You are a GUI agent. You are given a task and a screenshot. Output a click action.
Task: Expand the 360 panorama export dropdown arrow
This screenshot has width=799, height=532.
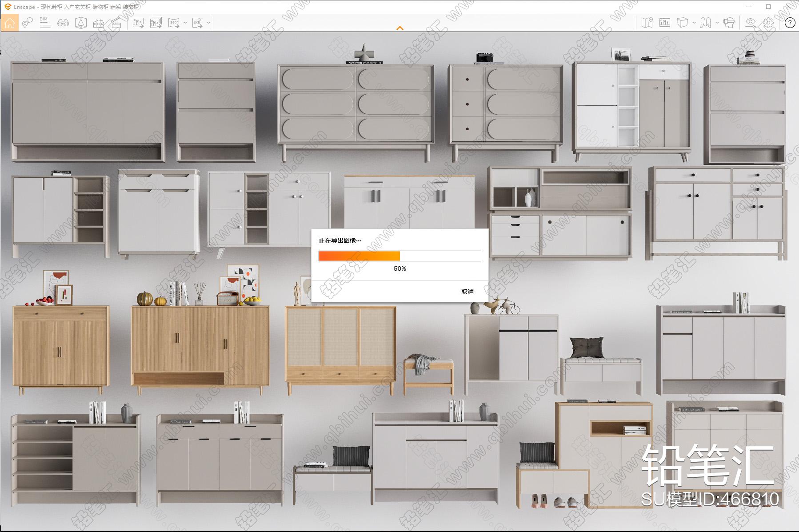pos(185,23)
